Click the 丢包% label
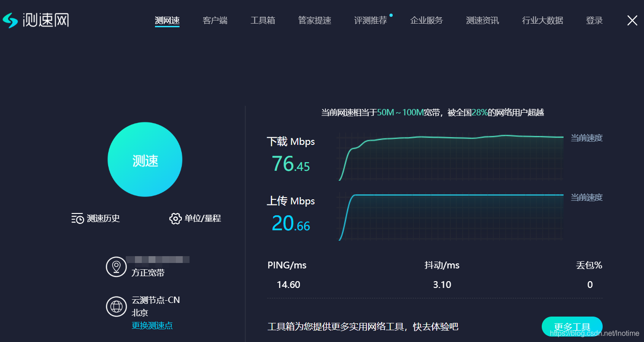The width and height of the screenshot is (644, 342). pyautogui.click(x=589, y=265)
